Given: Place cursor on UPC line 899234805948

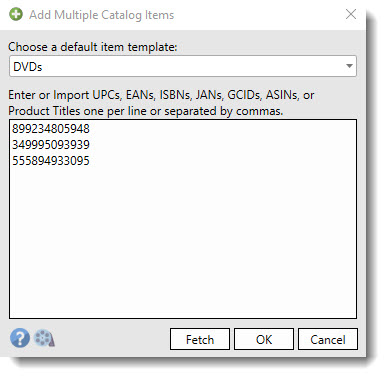Looking at the screenshot, I should pos(51,129).
